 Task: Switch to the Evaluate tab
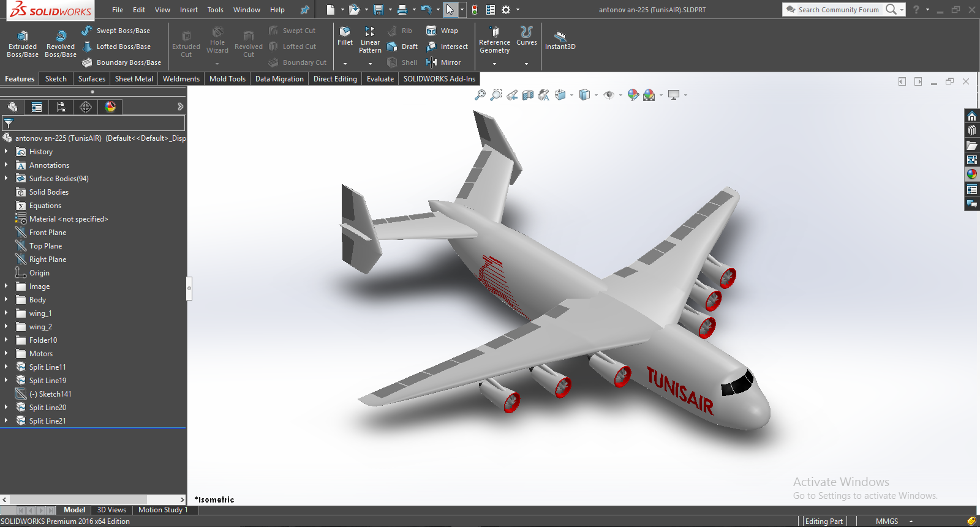[x=380, y=79]
